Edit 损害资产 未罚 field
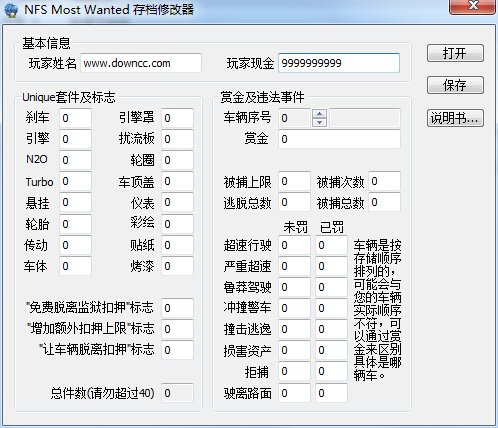This screenshot has width=498, height=428. (x=294, y=350)
